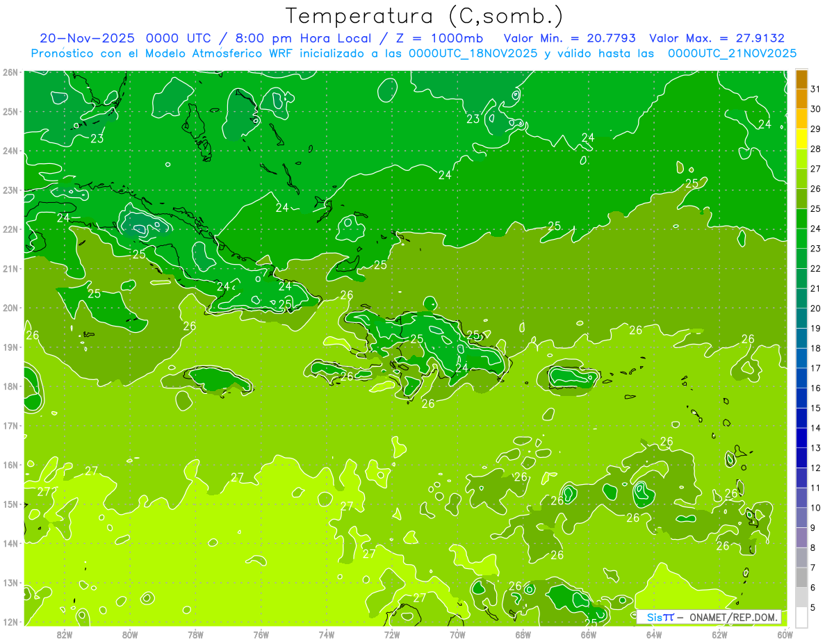Click the longitude axis label 80W
The height and width of the screenshot is (644, 834).
coord(130,634)
